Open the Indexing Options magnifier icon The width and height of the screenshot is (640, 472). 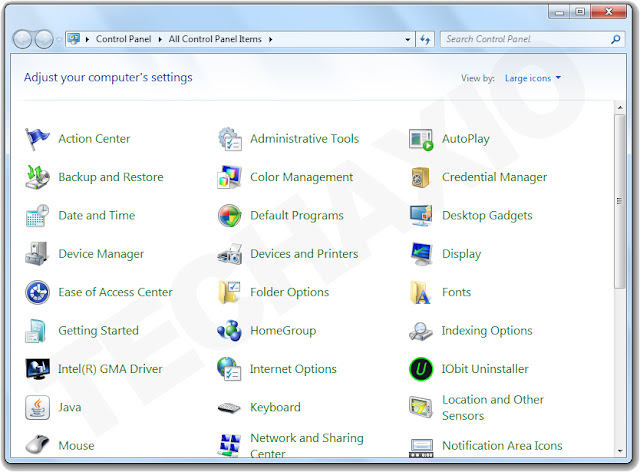tap(421, 331)
